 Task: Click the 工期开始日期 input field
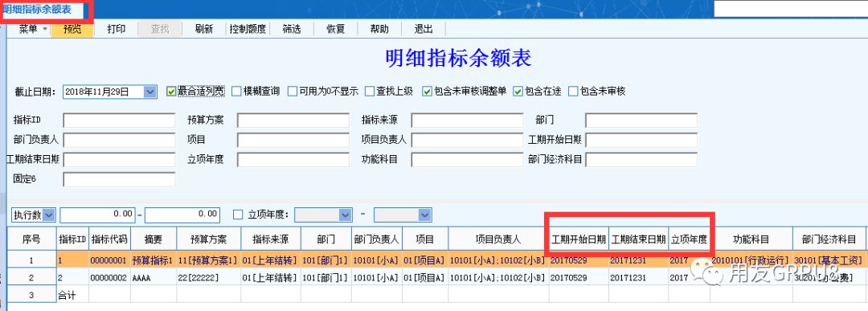pyautogui.click(x=641, y=140)
